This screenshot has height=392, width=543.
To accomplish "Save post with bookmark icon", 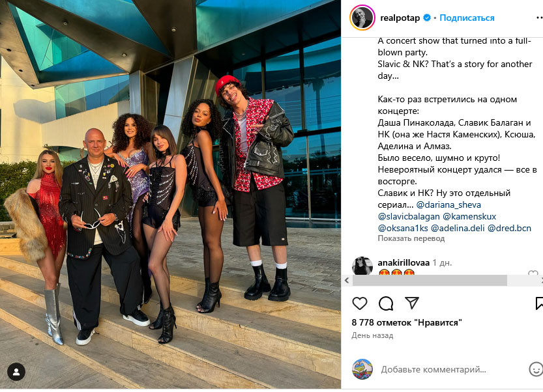I will click(x=539, y=303).
